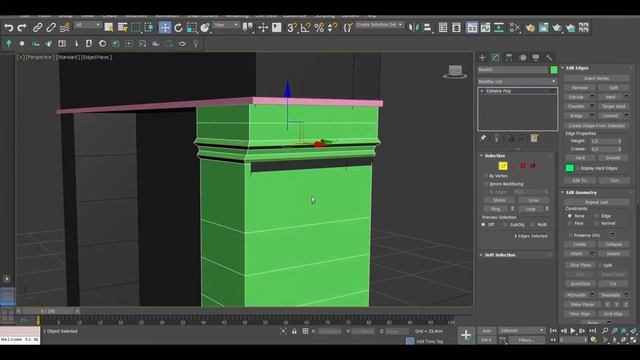This screenshot has height=360, width=640.
Task: Switch to the Display command panel
Action: pos(536,58)
